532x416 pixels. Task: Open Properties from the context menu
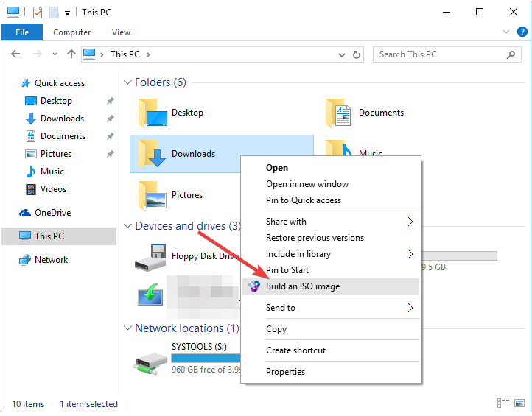pyautogui.click(x=285, y=372)
